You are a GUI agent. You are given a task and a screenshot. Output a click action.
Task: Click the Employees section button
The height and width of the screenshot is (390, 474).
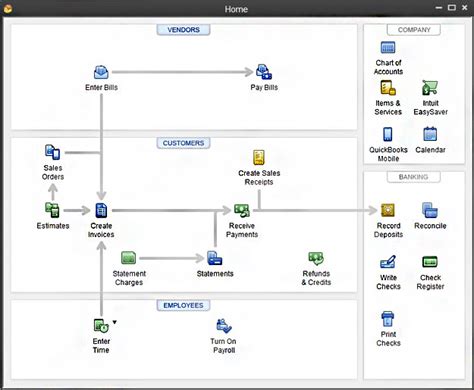coord(183,305)
